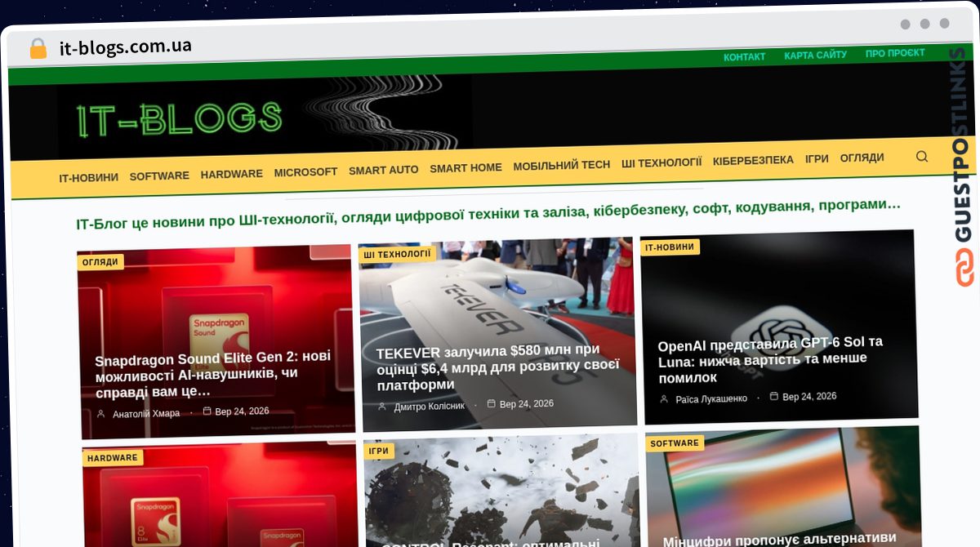Click the Snapdragon 8 Elite chip thumbnail
The image size is (980, 547).
[x=219, y=494]
